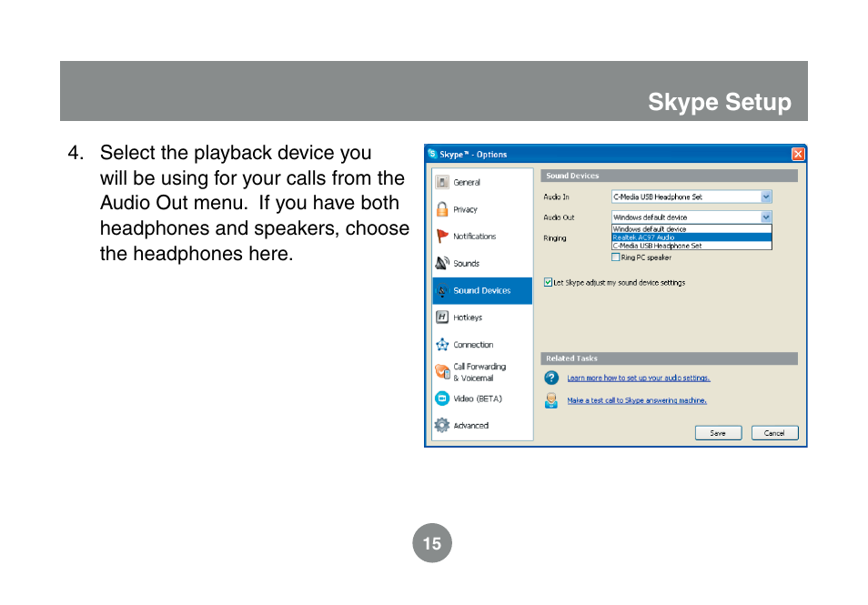Switch to the Sounds tab label

coord(466,264)
